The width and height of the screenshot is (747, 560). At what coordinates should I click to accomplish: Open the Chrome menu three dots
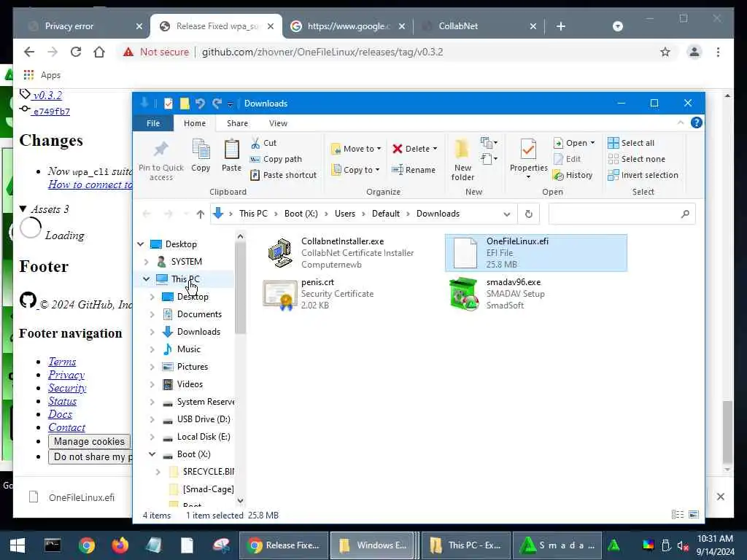pos(718,52)
